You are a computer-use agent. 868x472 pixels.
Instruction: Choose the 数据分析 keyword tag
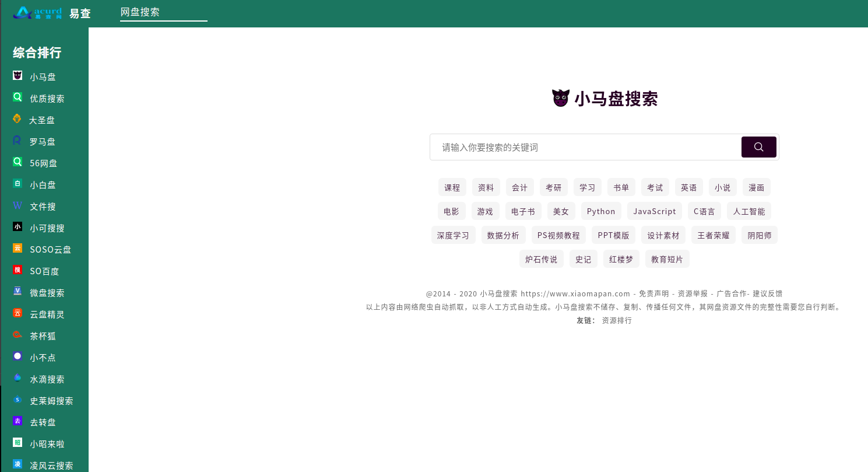(504, 235)
